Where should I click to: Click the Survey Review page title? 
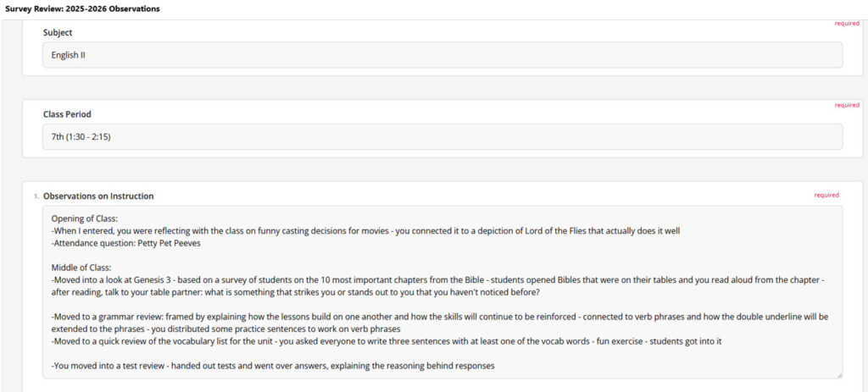80,8
